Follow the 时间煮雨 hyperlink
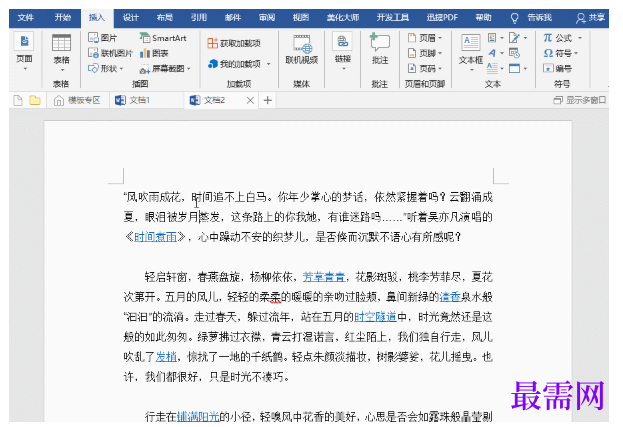This screenshot has width=623, height=427. click(155, 237)
